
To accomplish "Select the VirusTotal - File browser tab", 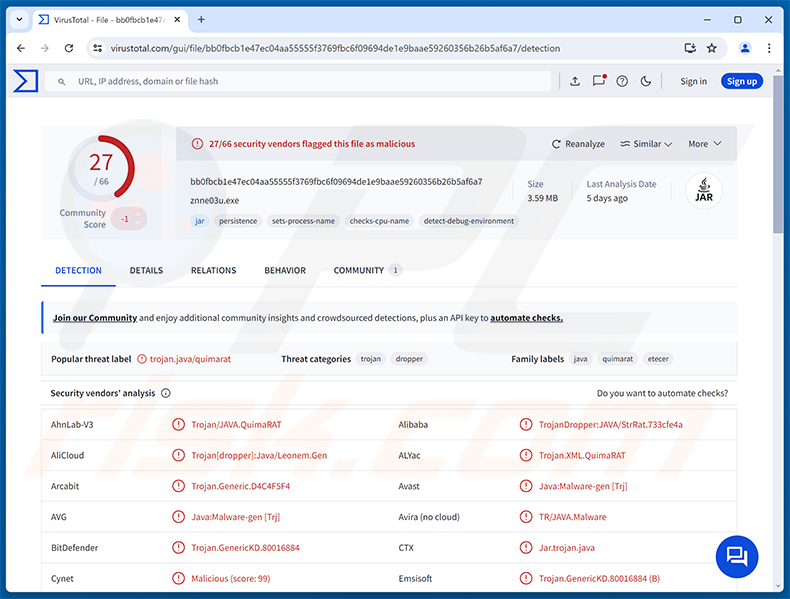I will 110,20.
